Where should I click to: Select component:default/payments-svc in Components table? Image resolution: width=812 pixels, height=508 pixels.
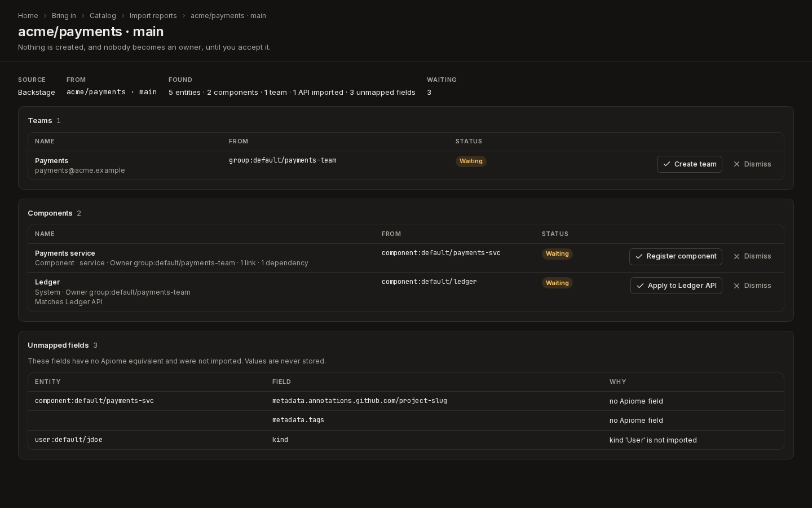[441, 253]
